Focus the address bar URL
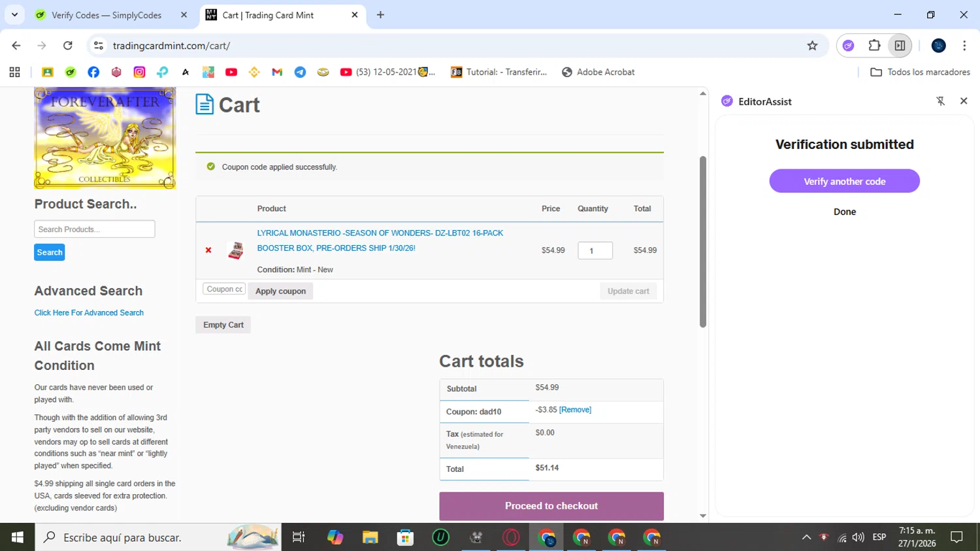The width and height of the screenshot is (980, 551). [171, 46]
